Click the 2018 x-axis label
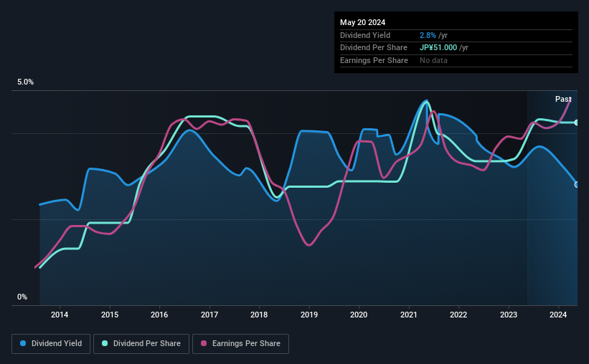The height and width of the screenshot is (364, 589). coord(259,315)
